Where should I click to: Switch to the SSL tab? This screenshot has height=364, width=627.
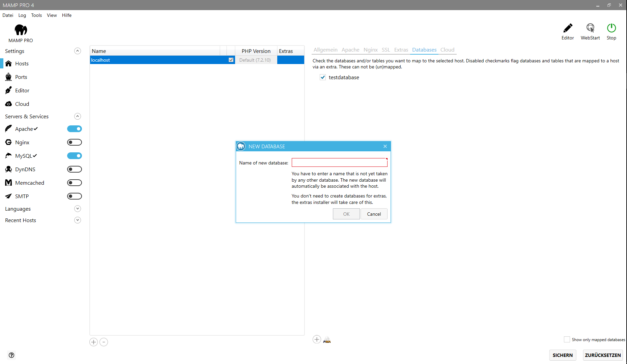coord(386,50)
